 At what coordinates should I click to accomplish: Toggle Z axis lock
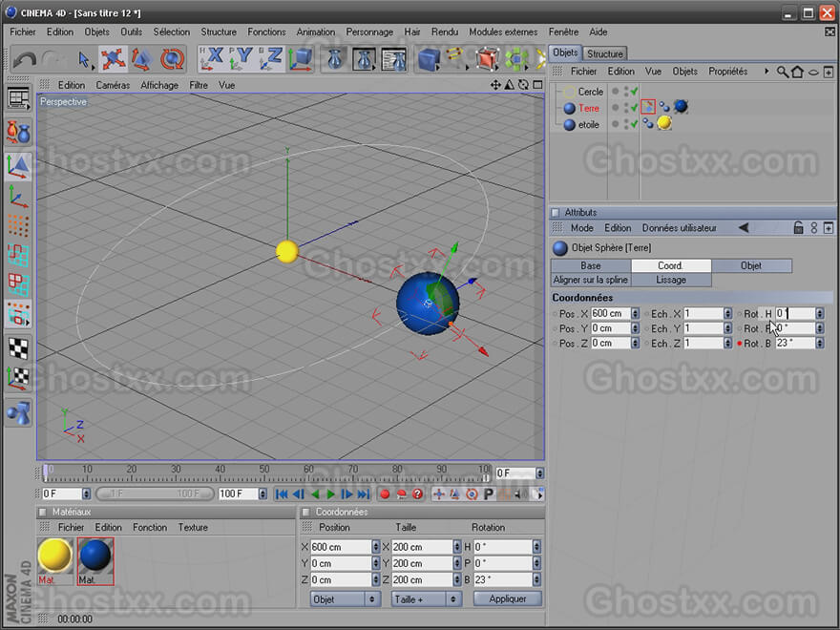click(270, 59)
